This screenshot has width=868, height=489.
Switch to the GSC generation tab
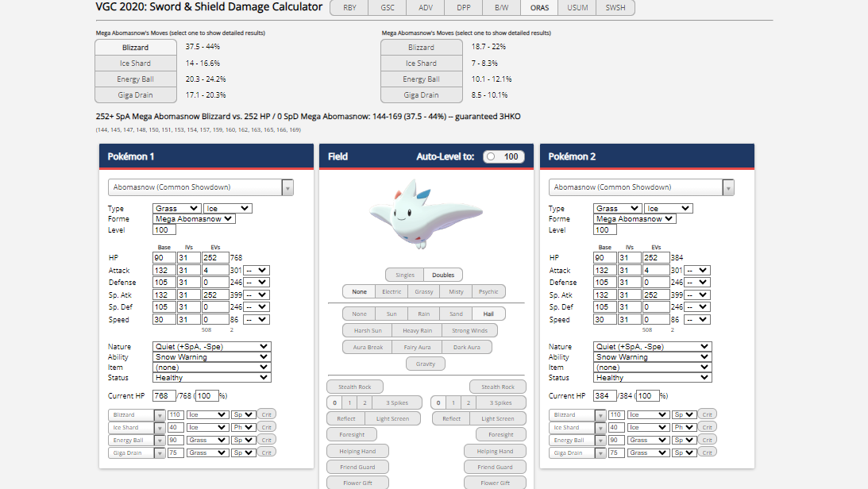pyautogui.click(x=388, y=8)
